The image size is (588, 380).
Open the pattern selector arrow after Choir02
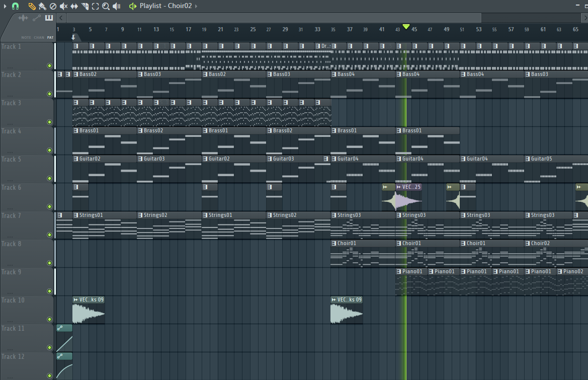coord(196,6)
